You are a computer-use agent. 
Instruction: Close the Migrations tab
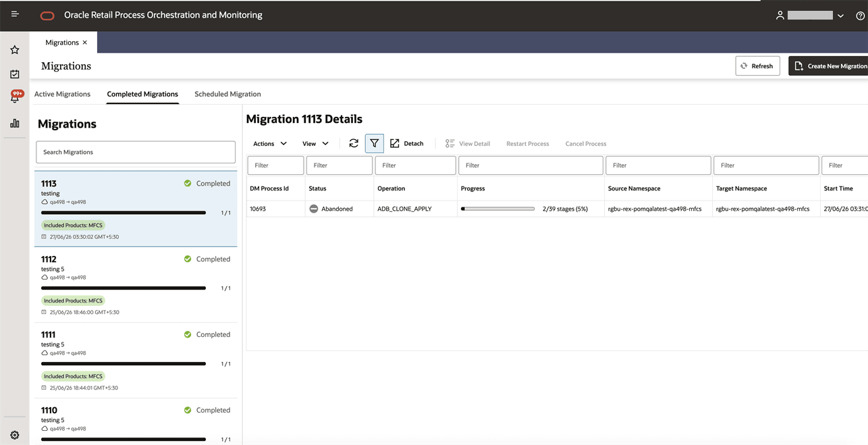point(85,43)
